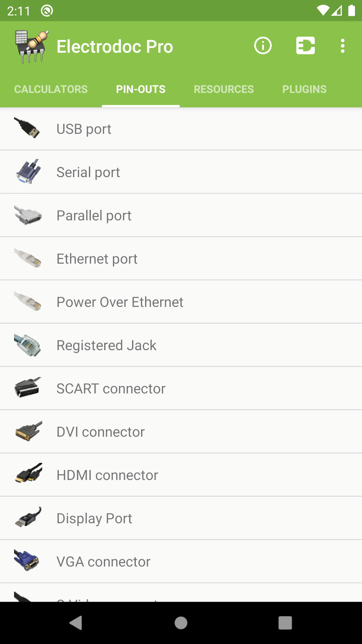Tap the Electrodoc Pro app logo

click(x=31, y=47)
